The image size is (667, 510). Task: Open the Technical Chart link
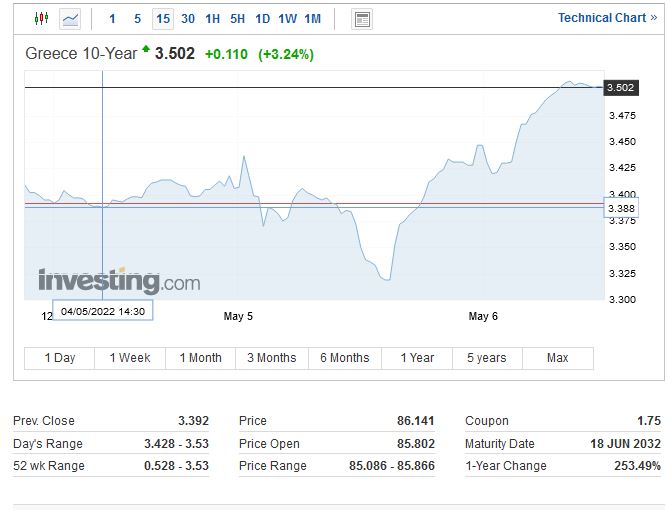[607, 18]
